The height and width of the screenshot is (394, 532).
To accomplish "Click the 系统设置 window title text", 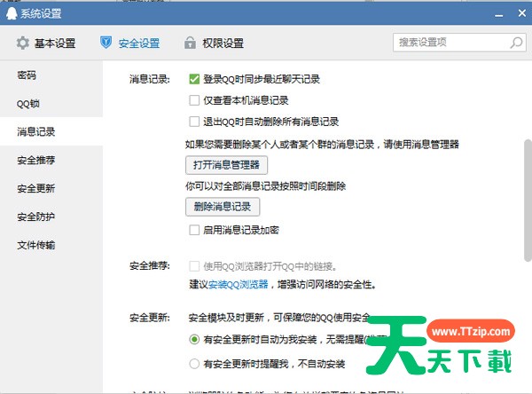I will click(41, 13).
